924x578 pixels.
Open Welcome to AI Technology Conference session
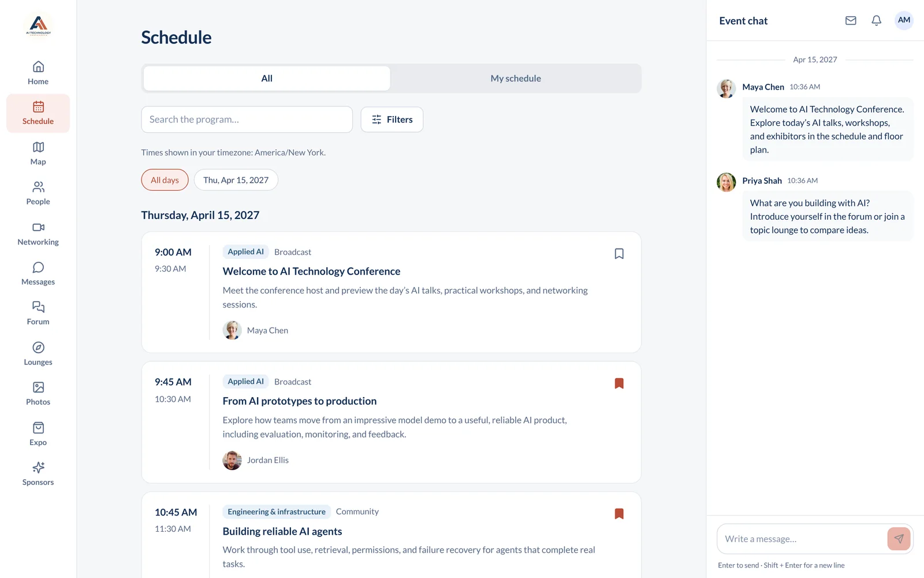[x=311, y=271]
